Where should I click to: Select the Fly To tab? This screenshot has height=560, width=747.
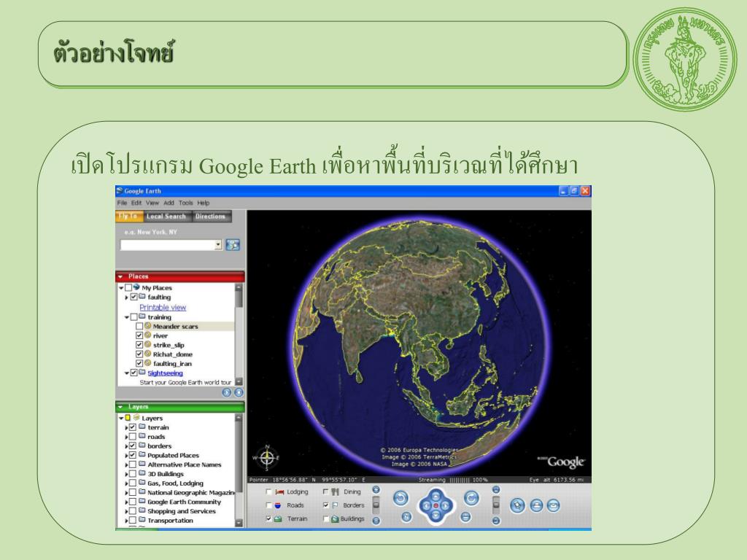click(128, 216)
